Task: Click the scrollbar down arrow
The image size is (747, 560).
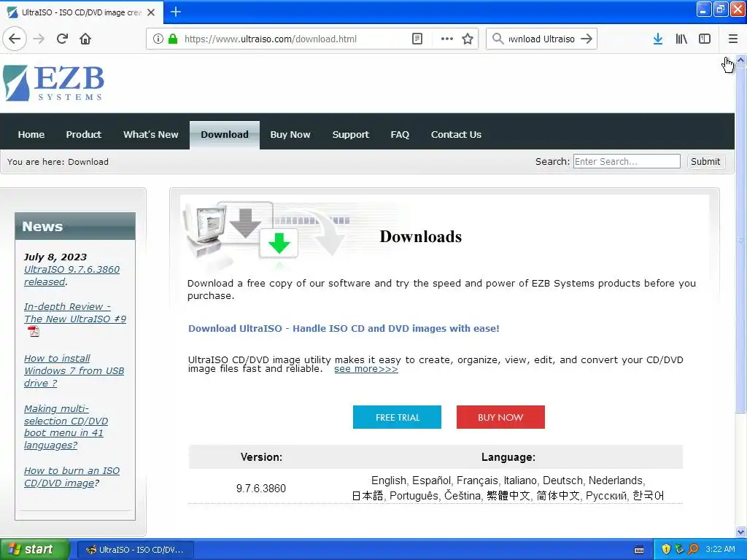Action: pyautogui.click(x=741, y=532)
